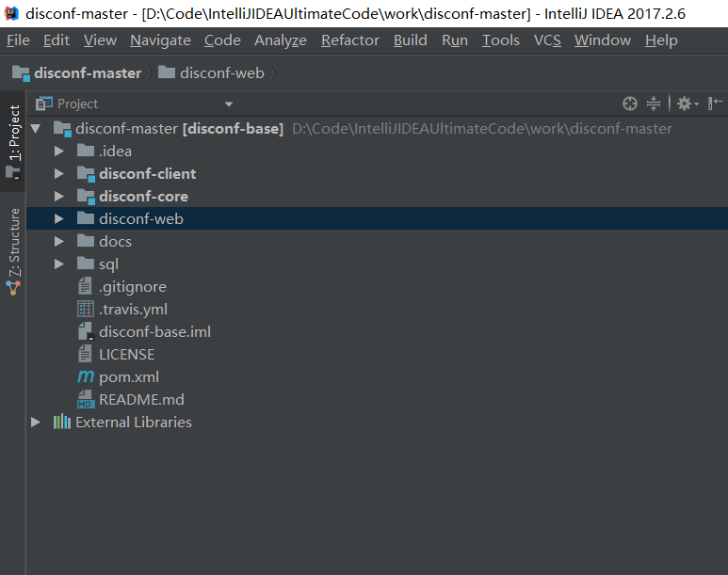The width and height of the screenshot is (728, 575).
Task: Collapse the disconf-master root node
Action: coord(37,128)
